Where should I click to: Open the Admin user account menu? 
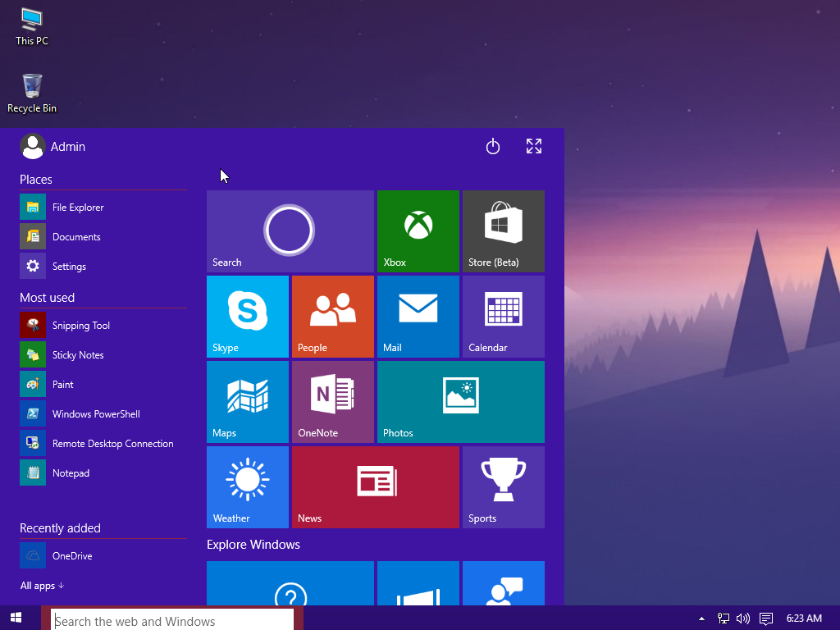coord(53,147)
